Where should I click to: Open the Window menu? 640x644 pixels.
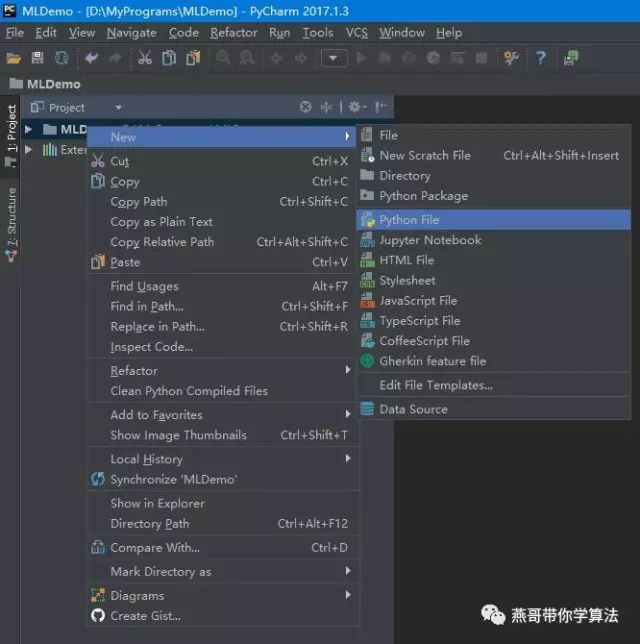click(401, 32)
